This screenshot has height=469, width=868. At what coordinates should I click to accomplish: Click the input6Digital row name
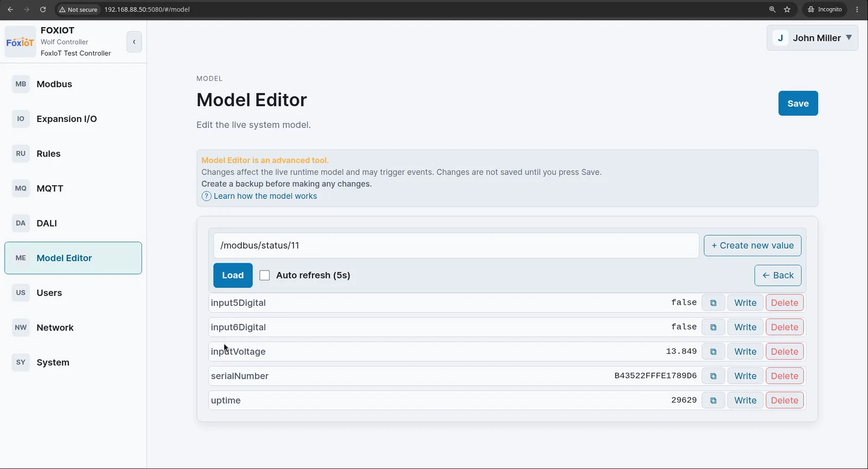pos(238,327)
